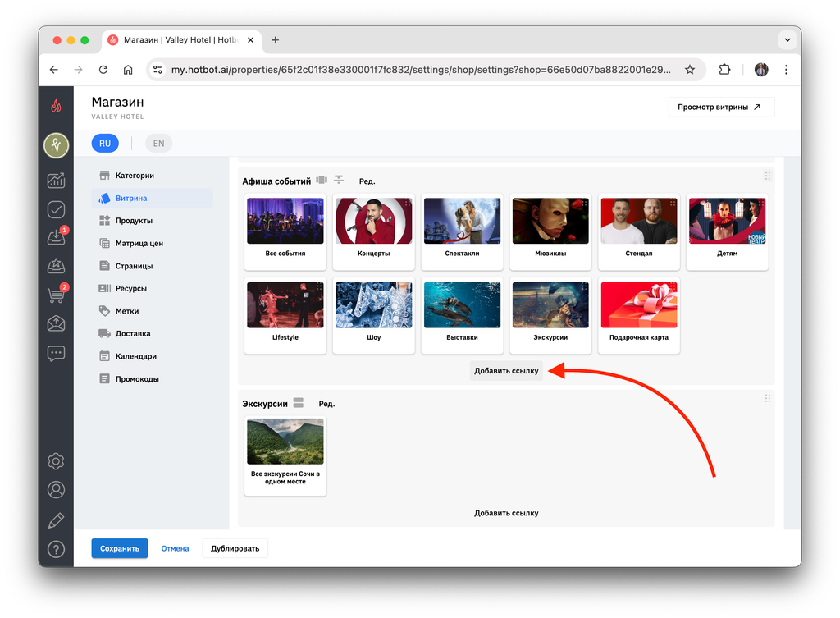Open the Lifestyle card

pyautogui.click(x=285, y=316)
